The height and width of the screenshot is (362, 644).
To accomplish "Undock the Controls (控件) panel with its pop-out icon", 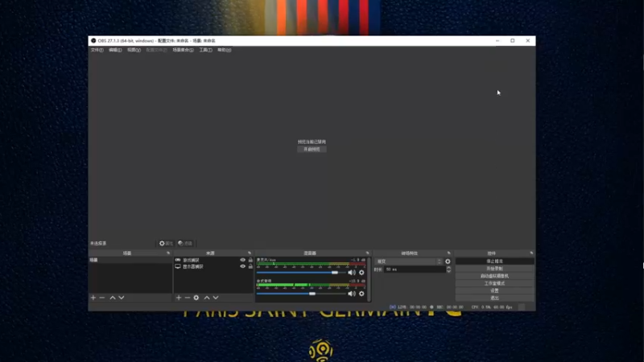I will tap(531, 253).
